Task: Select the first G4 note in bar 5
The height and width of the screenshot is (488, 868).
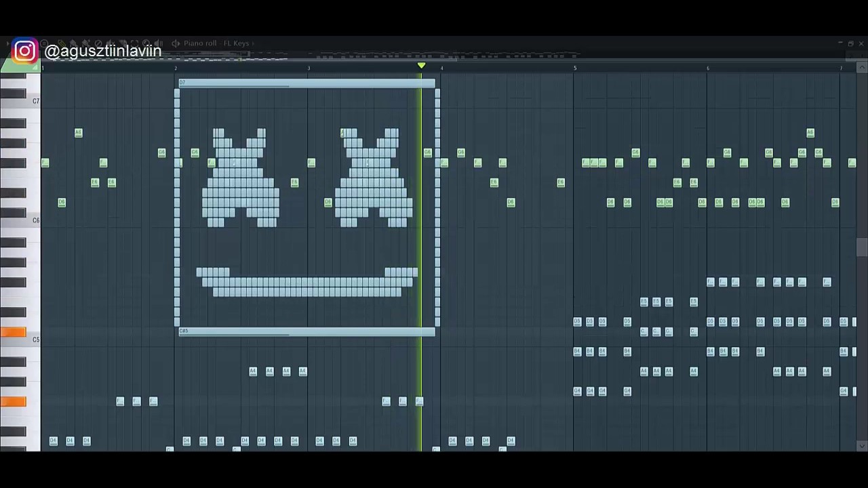Action: coord(577,391)
